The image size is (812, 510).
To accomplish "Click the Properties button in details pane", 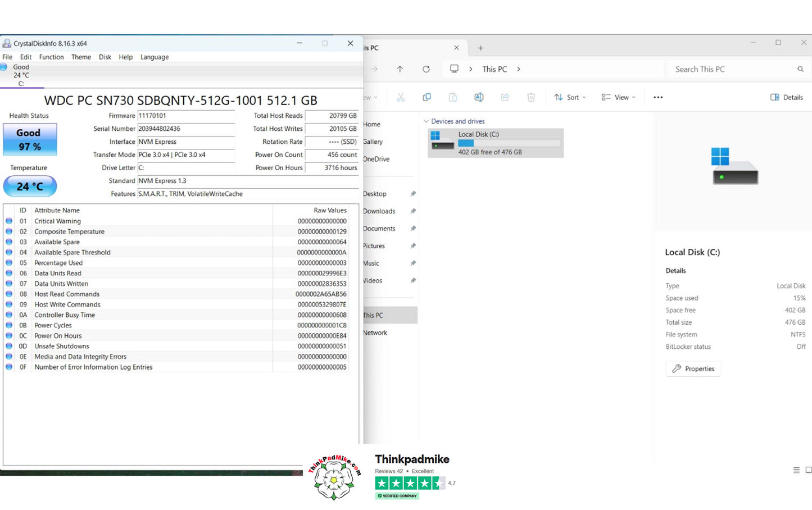I will 693,368.
